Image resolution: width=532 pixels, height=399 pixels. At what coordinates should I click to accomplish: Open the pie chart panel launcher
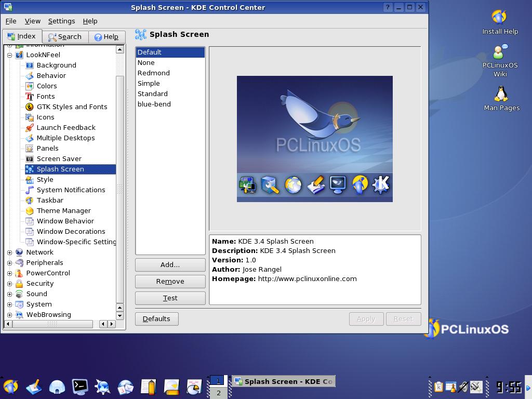pyautogui.click(x=194, y=387)
